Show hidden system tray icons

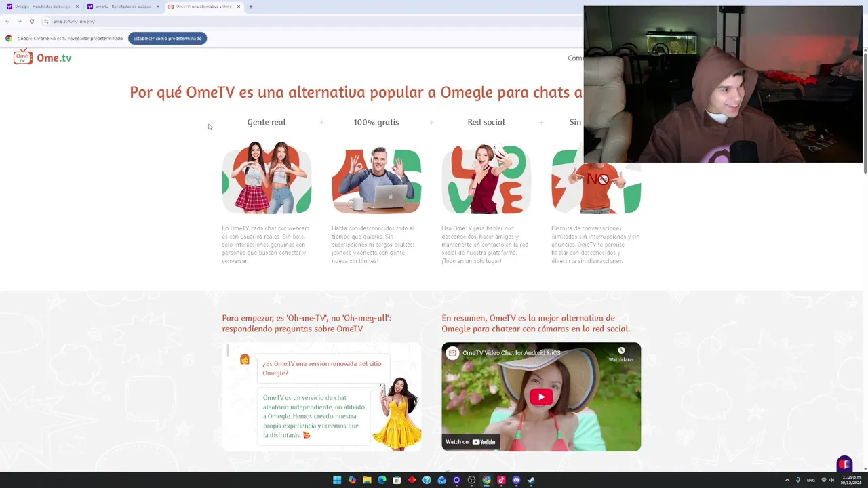click(787, 480)
